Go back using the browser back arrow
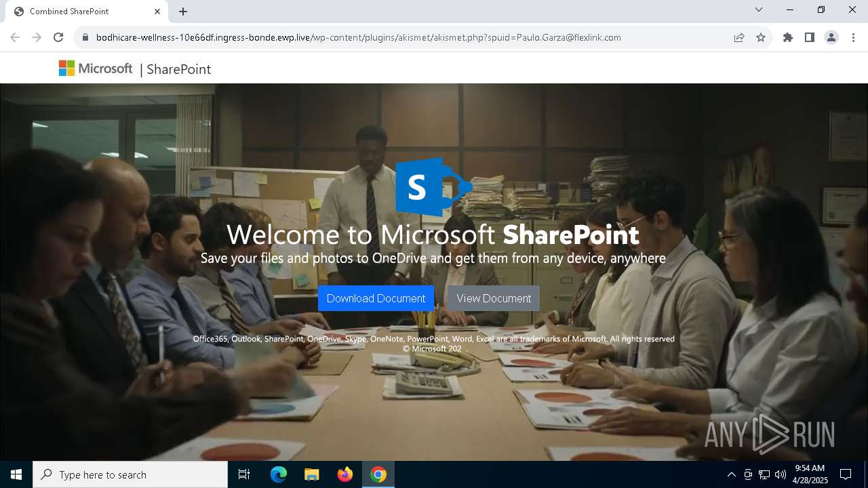The height and width of the screenshot is (488, 868). click(15, 37)
